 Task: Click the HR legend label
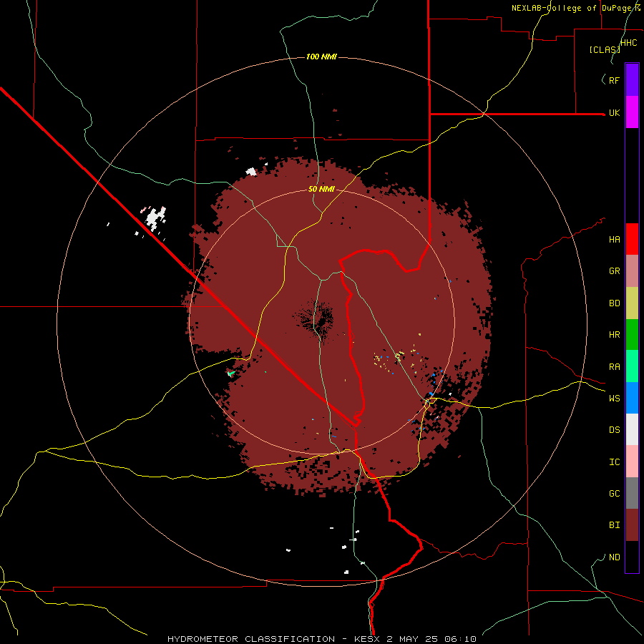coord(614,335)
